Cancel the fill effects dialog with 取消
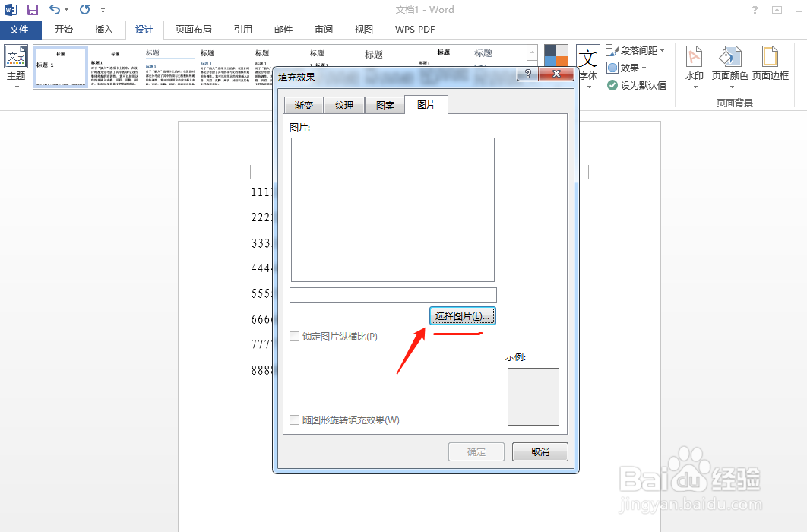 [540, 451]
